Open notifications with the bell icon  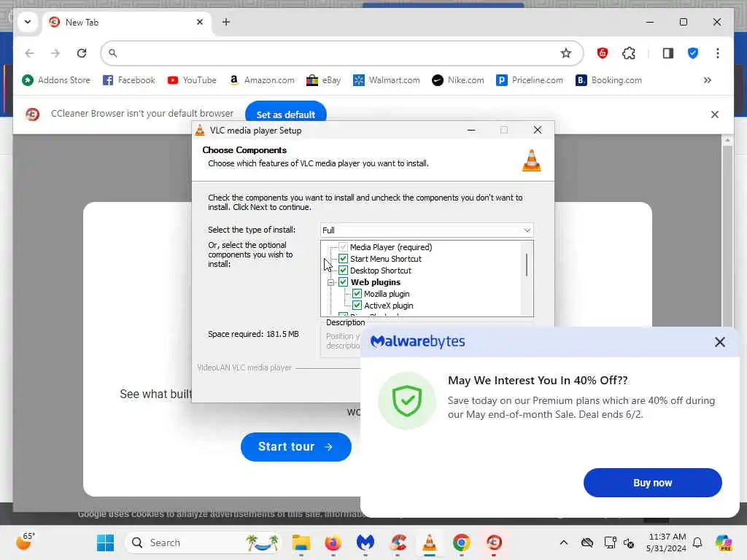[x=697, y=542]
